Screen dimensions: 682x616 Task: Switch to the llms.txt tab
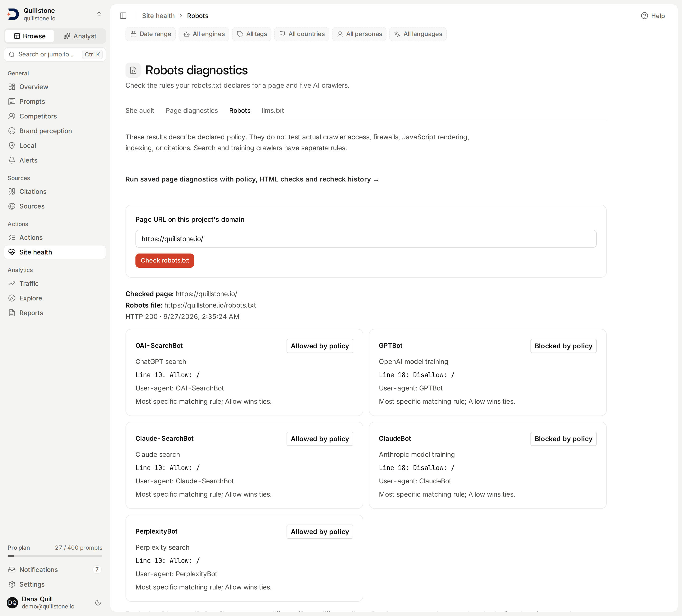[x=273, y=111]
